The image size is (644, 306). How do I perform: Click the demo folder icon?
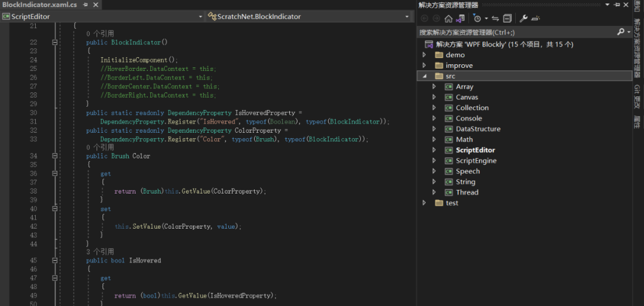point(439,55)
